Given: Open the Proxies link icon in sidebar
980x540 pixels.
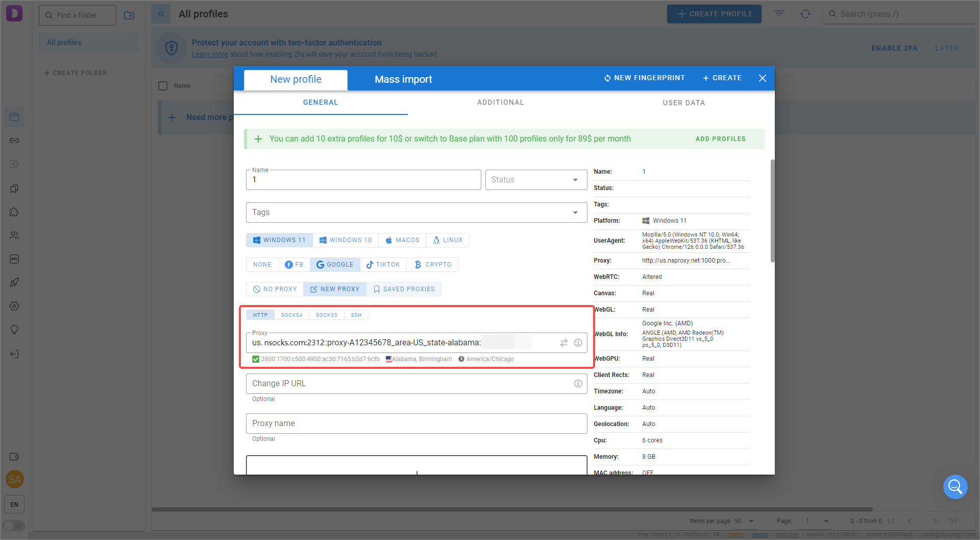Looking at the screenshot, I should pos(14,140).
